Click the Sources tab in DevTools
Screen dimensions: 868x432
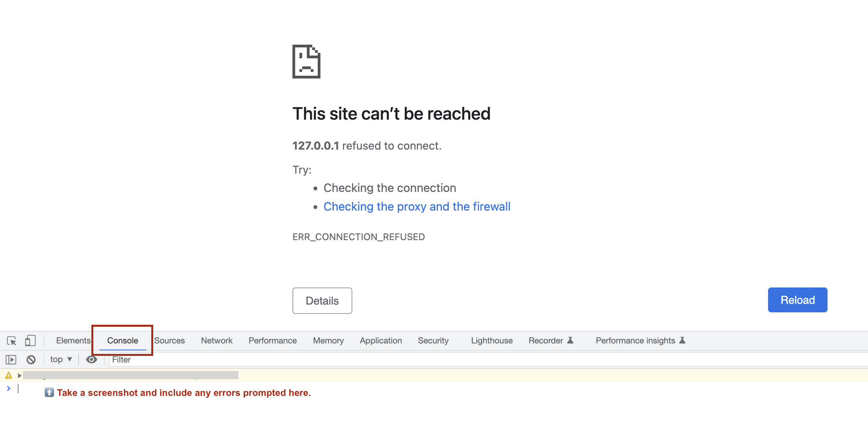tap(170, 340)
